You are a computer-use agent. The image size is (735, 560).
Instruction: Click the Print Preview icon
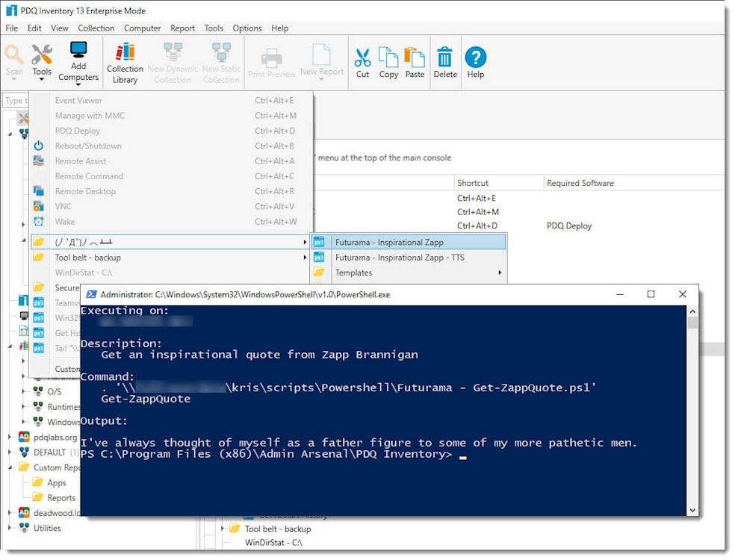(271, 58)
